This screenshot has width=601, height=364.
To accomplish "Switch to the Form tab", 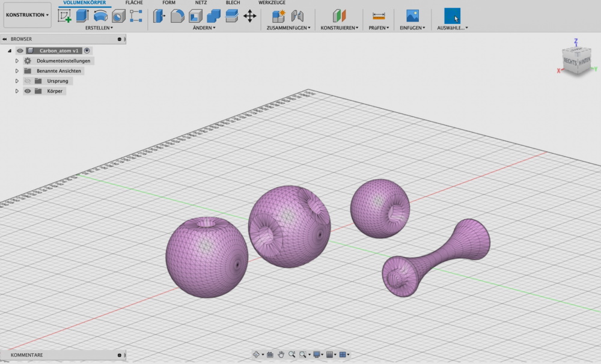I will 169,2.
